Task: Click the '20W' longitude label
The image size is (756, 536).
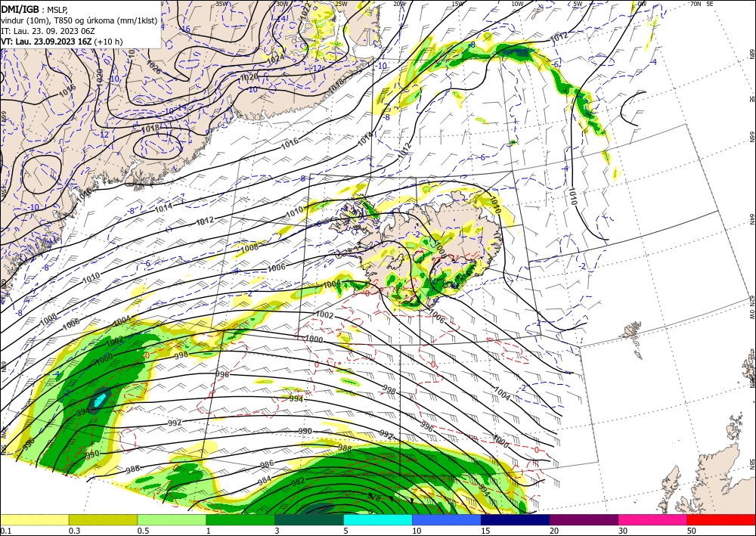Action: [x=399, y=4]
